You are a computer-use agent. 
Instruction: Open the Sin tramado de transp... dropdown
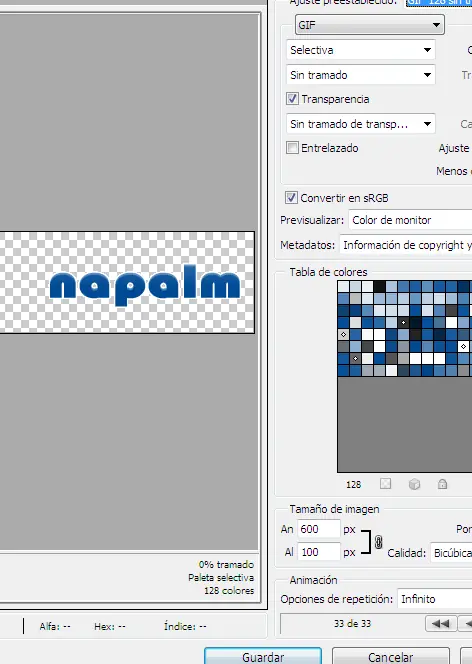pyautogui.click(x=361, y=124)
